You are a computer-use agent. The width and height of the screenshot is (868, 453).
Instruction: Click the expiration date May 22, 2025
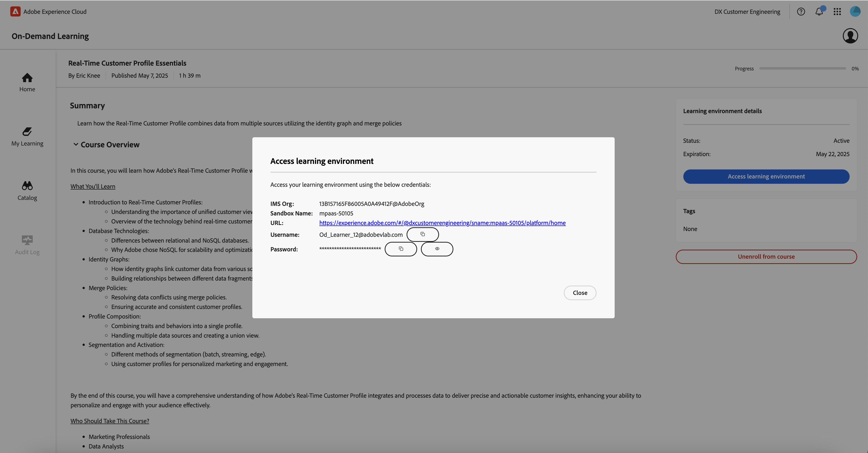[x=832, y=154]
